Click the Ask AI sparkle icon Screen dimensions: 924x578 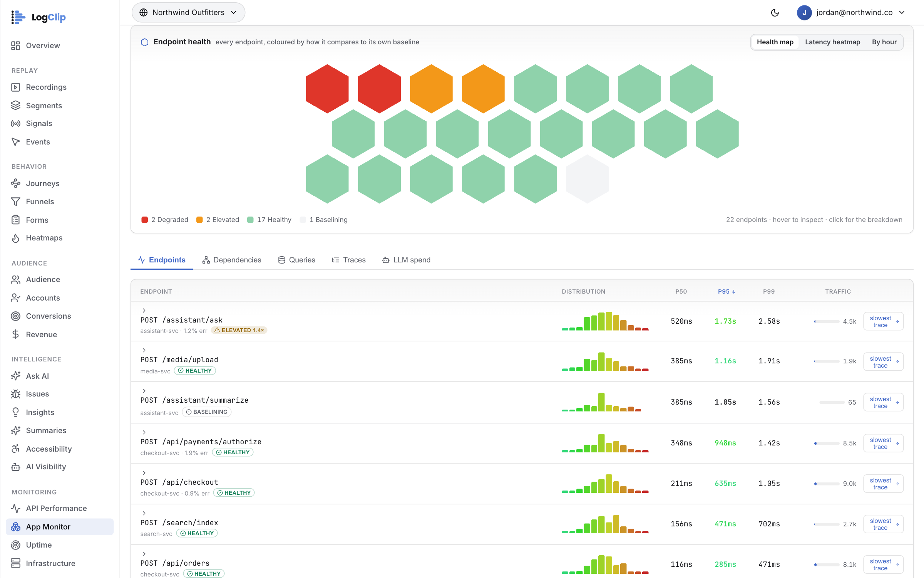point(15,376)
